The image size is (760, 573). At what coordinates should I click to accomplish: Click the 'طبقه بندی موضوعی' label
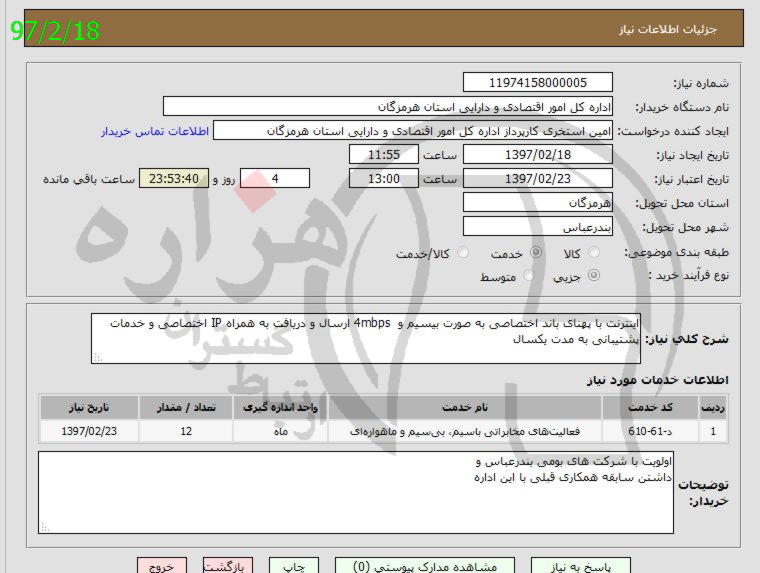point(677,252)
